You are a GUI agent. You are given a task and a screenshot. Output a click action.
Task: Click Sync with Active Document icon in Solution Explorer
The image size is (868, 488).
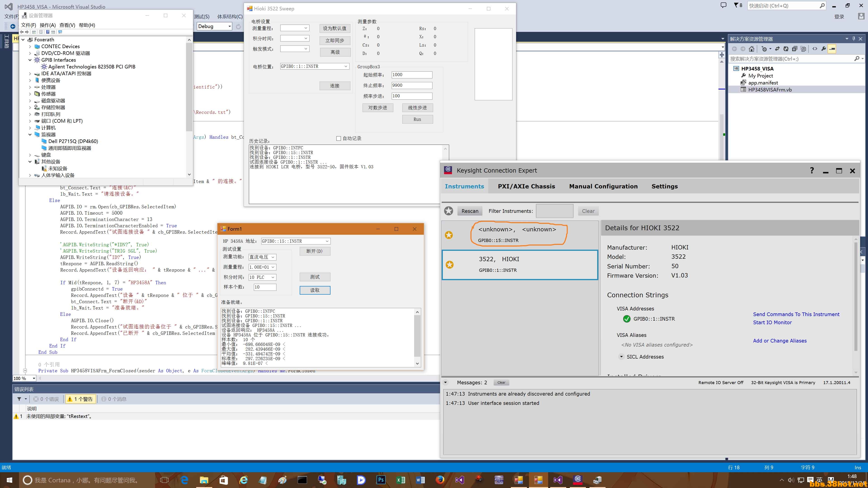(777, 49)
